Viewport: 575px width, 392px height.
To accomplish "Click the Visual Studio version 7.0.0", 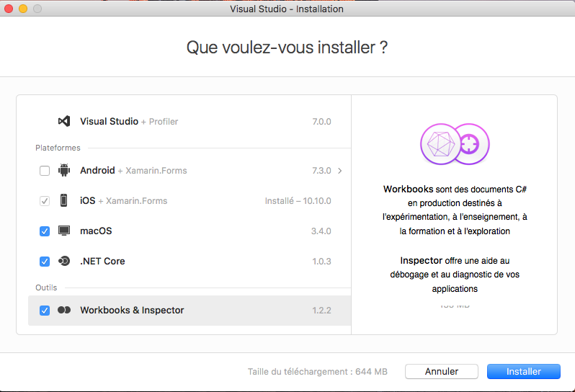I will (321, 122).
